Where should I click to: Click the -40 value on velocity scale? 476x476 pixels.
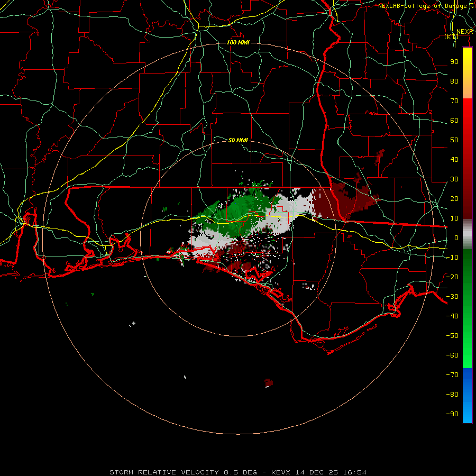pyautogui.click(x=452, y=316)
